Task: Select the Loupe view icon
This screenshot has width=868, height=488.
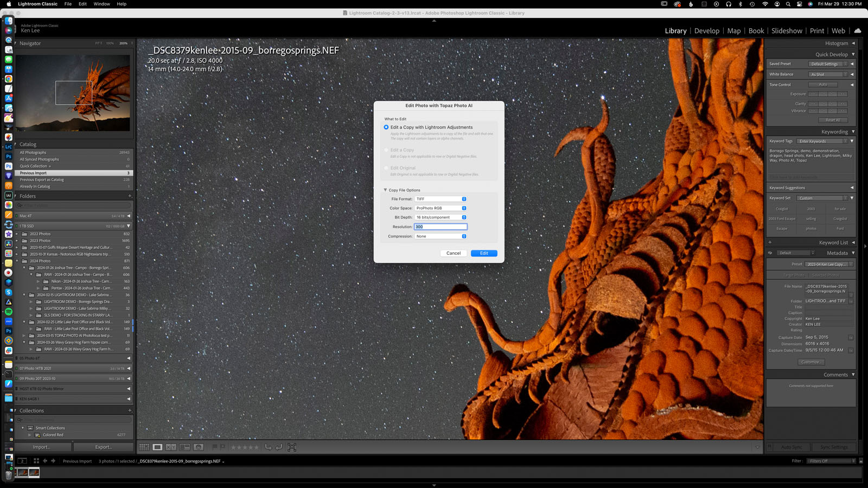Action: tap(157, 447)
